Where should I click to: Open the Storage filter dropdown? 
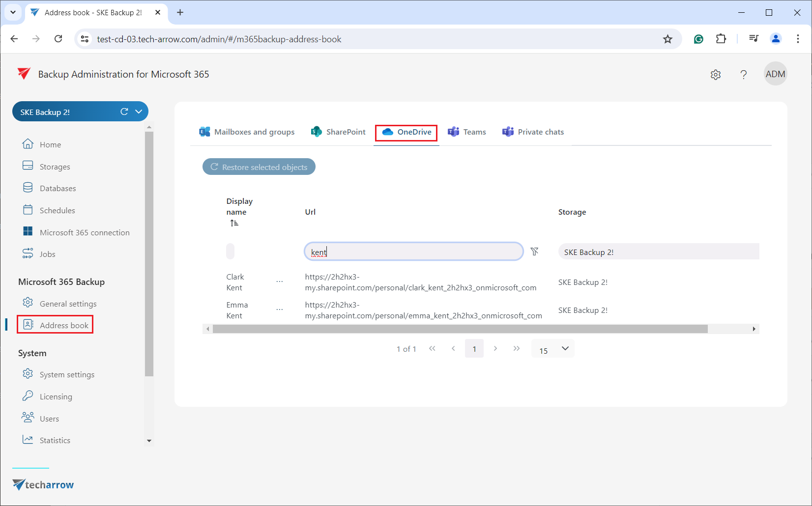pyautogui.click(x=659, y=252)
